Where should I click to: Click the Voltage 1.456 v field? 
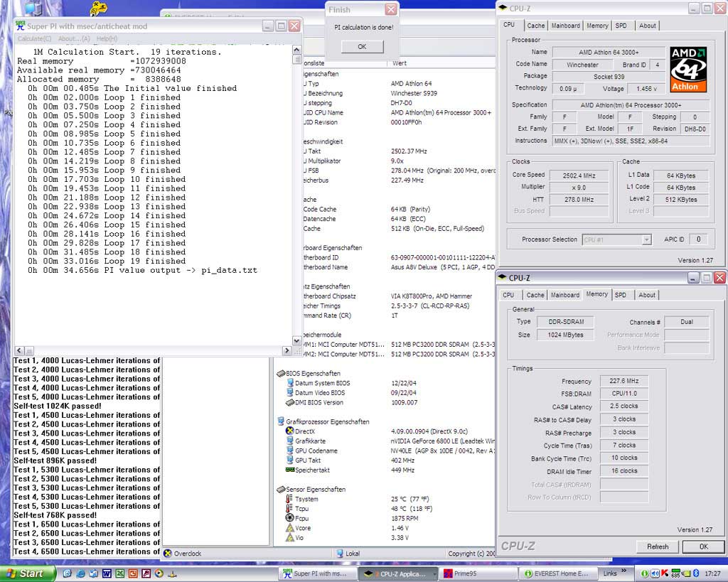[x=647, y=89]
